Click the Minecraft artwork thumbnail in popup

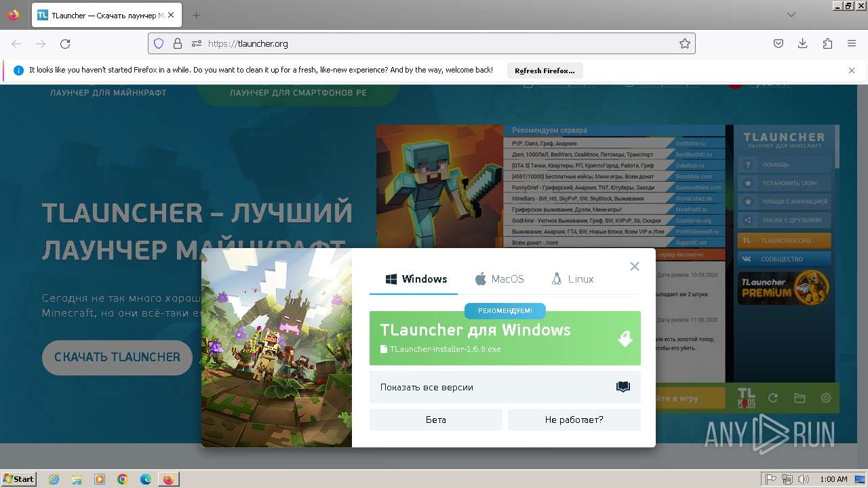[277, 348]
